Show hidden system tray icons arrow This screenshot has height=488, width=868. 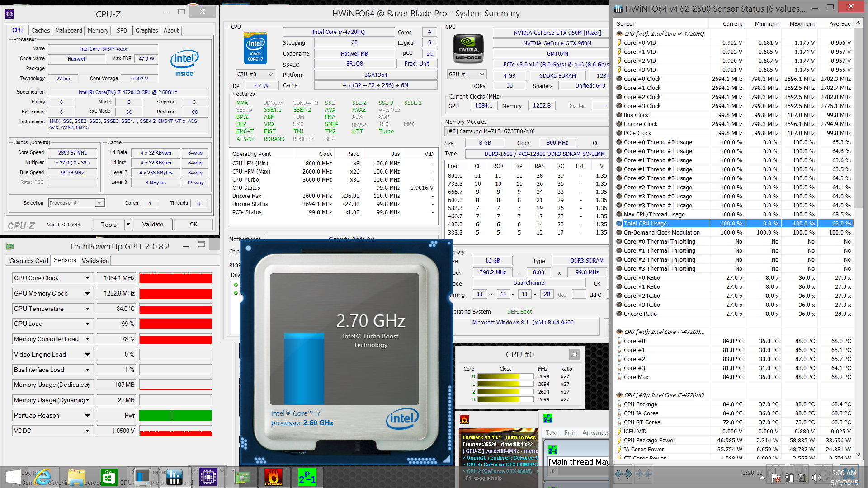pyautogui.click(x=762, y=477)
